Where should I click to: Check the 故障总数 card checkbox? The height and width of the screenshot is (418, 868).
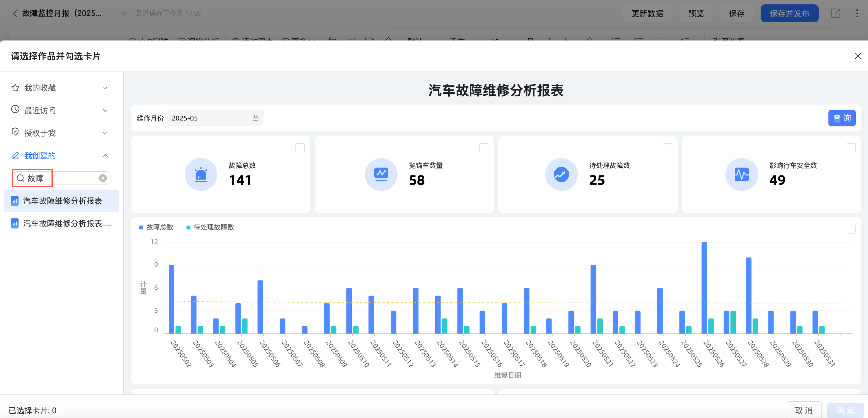click(300, 148)
